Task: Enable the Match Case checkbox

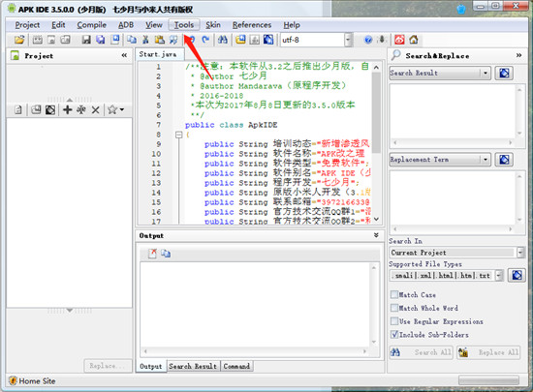Action: coord(394,294)
